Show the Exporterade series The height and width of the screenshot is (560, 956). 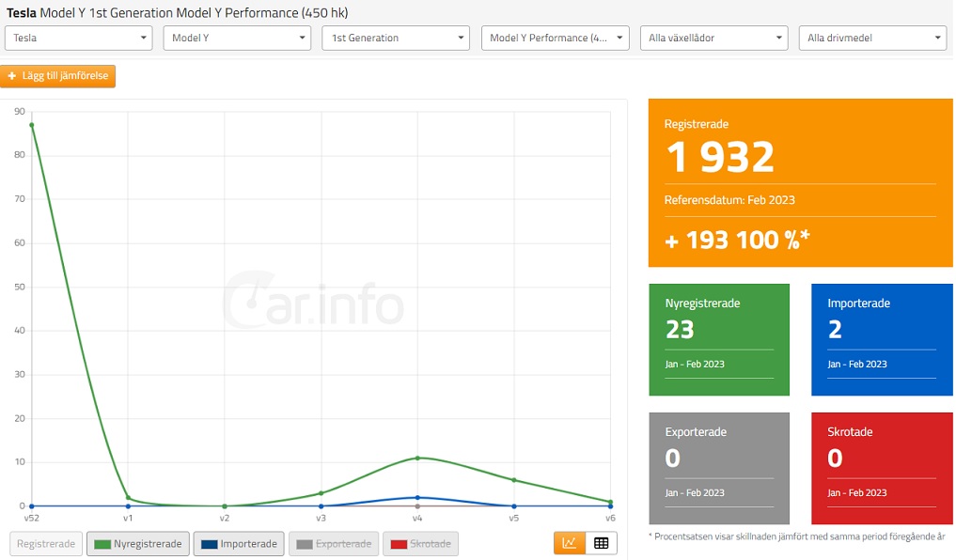point(333,544)
